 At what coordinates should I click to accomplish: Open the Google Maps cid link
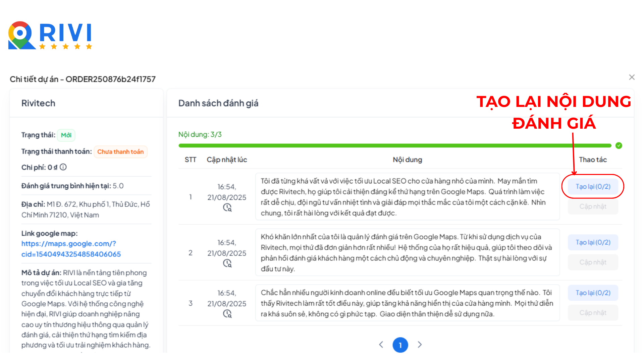point(71,249)
